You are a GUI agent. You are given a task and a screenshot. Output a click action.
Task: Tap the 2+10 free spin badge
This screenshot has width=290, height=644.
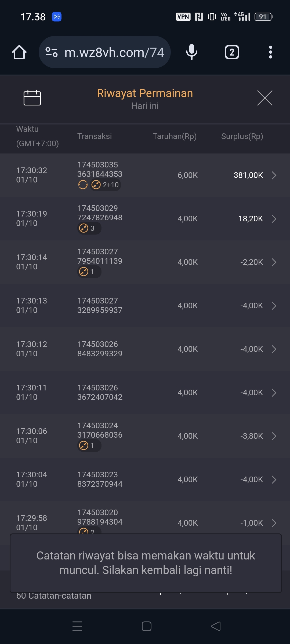(105, 185)
